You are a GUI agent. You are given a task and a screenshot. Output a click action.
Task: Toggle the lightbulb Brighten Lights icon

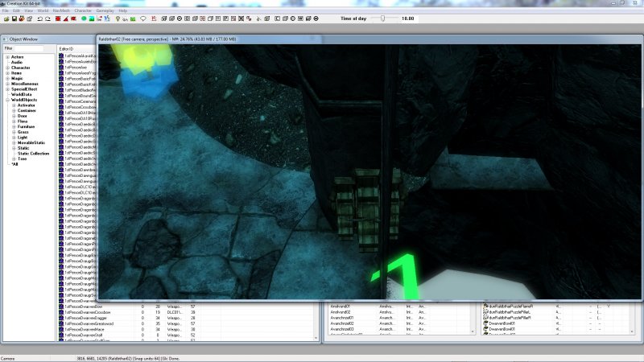pos(118,19)
